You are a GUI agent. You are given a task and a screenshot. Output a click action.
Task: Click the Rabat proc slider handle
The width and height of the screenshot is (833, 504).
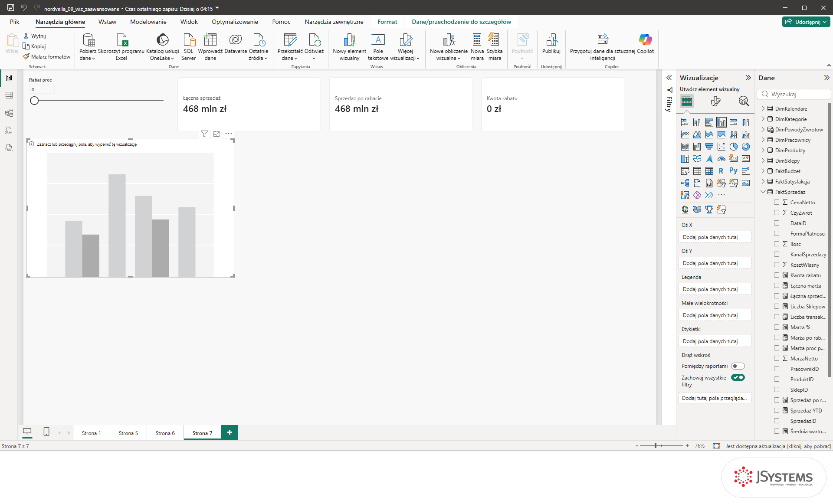click(34, 101)
